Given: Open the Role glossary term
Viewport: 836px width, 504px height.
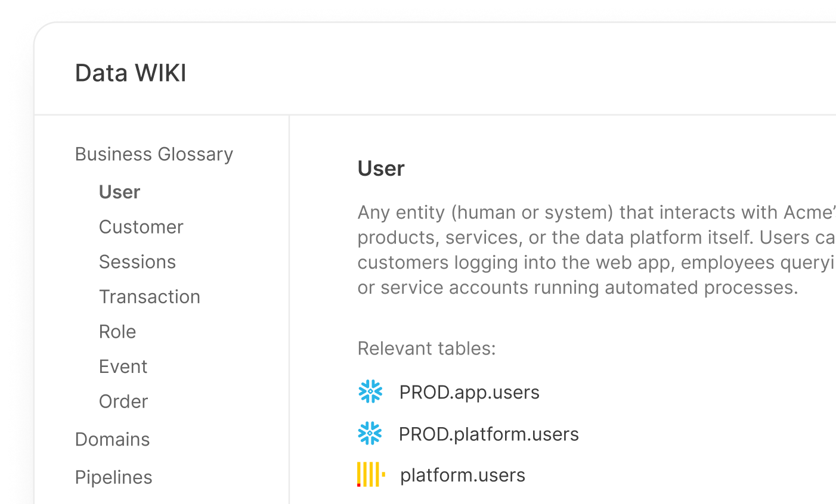Looking at the screenshot, I should coord(117,332).
